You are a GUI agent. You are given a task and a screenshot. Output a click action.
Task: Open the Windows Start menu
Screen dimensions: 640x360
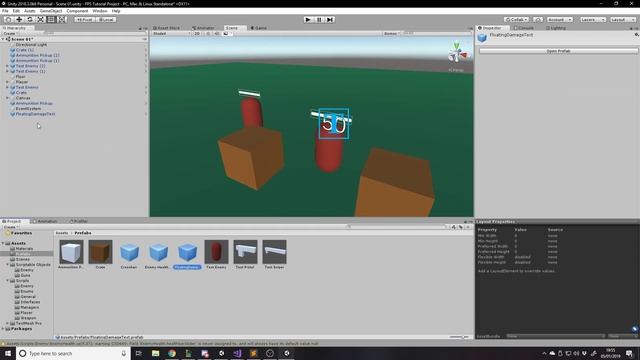[8, 353]
